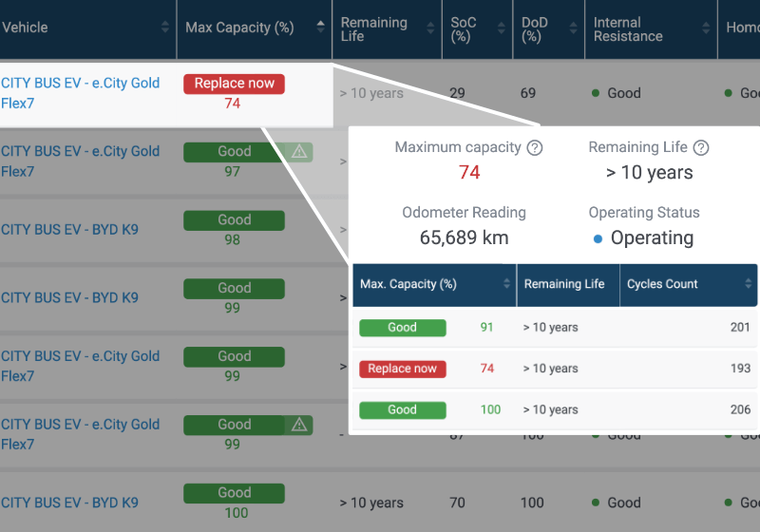
Task: Select cycles count value 201
Action: 740,328
